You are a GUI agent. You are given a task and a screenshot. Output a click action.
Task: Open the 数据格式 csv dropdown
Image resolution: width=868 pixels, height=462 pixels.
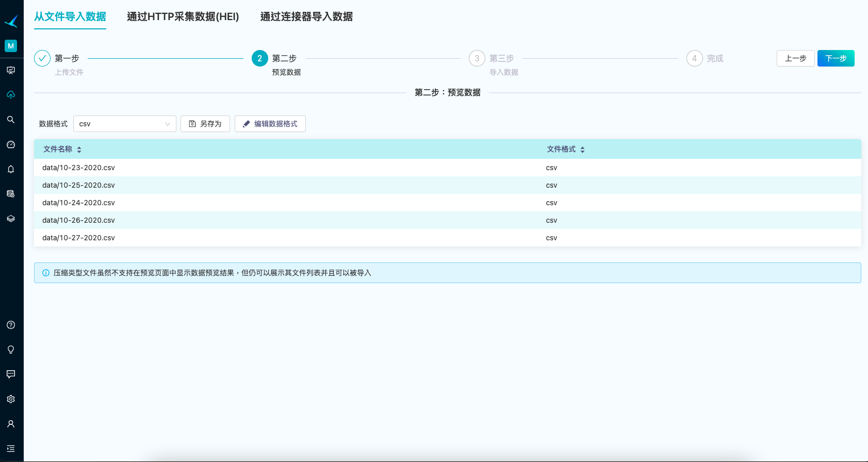pyautogui.click(x=125, y=124)
